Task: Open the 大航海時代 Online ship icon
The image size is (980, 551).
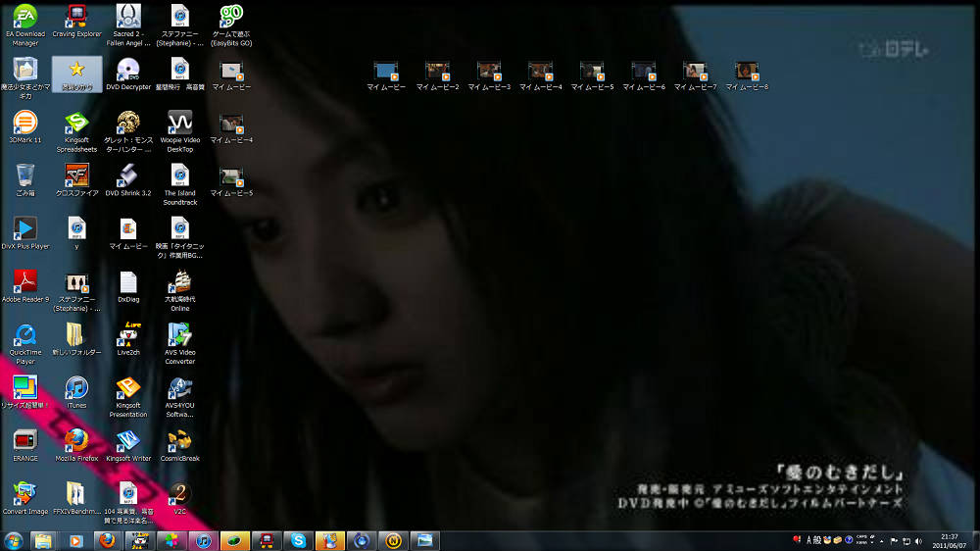Action: click(x=180, y=291)
